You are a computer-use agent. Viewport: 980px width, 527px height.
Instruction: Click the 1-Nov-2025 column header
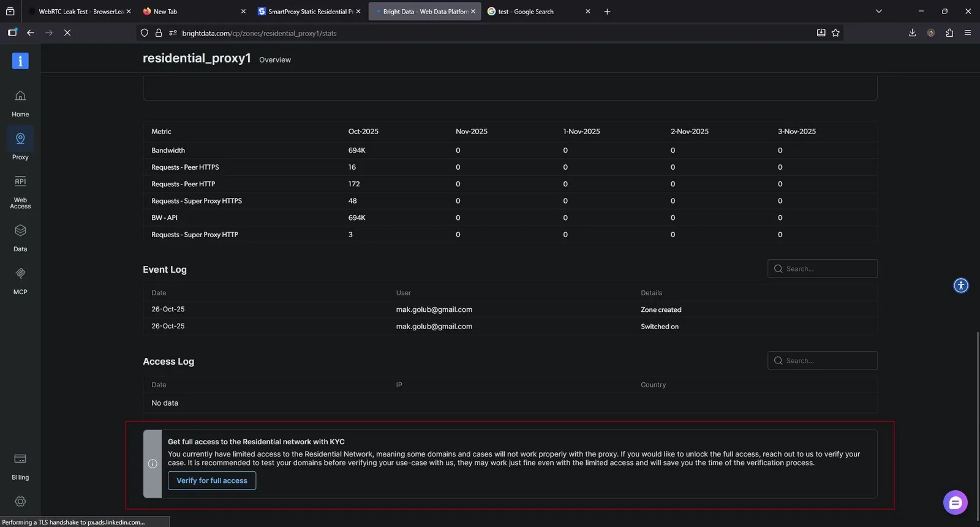[581, 131]
